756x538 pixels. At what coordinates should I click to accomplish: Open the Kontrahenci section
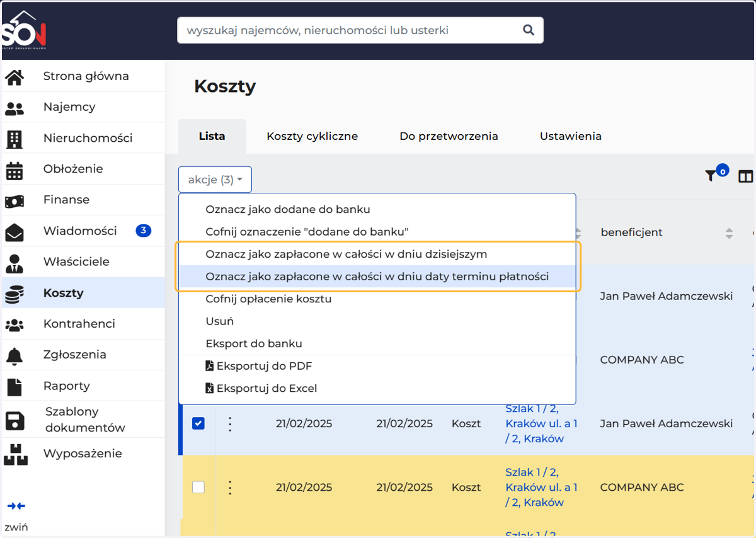(x=79, y=324)
